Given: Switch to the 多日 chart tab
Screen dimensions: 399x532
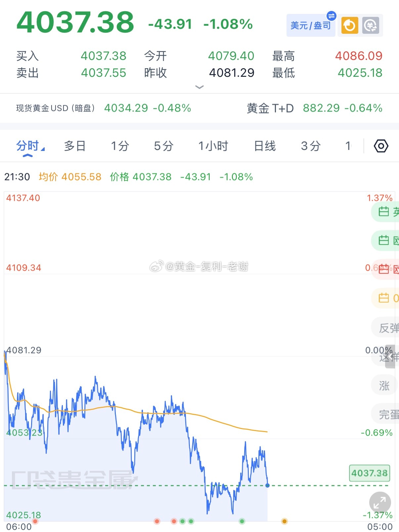Looking at the screenshot, I should (75, 146).
